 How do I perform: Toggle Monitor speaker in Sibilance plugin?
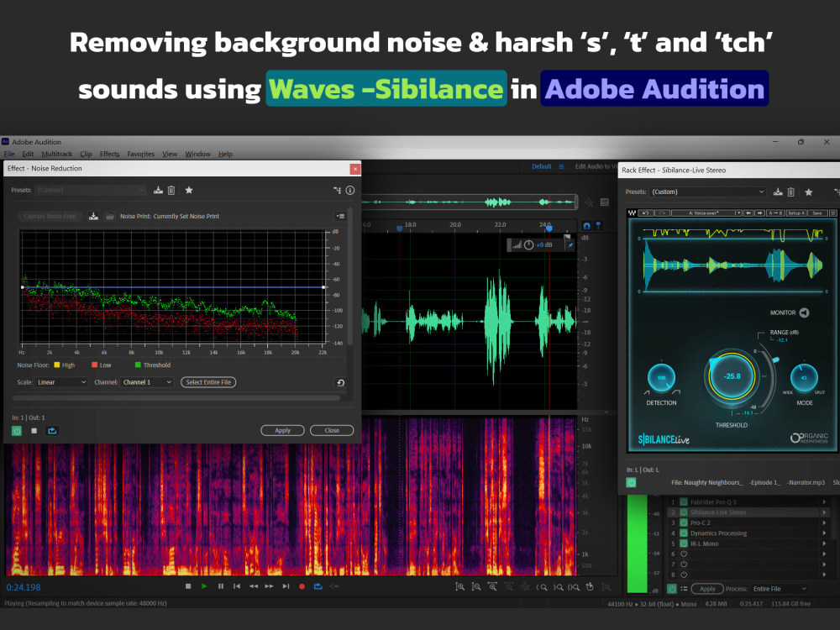point(804,312)
